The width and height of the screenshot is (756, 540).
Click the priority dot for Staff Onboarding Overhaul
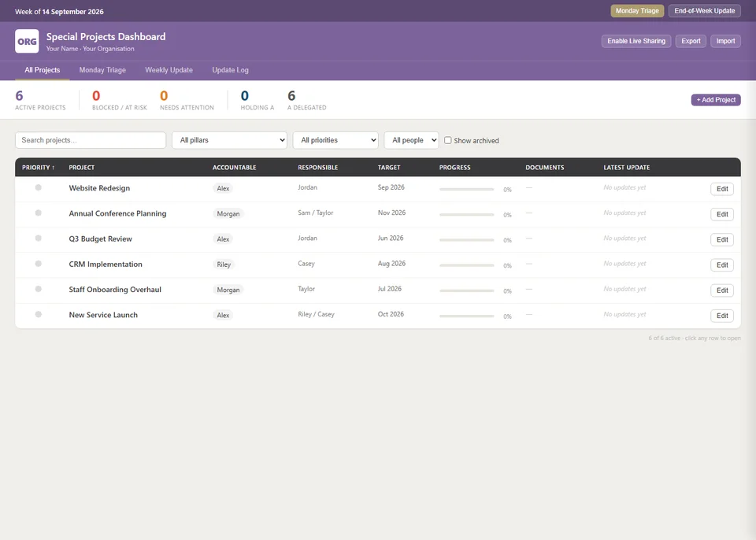pyautogui.click(x=38, y=290)
